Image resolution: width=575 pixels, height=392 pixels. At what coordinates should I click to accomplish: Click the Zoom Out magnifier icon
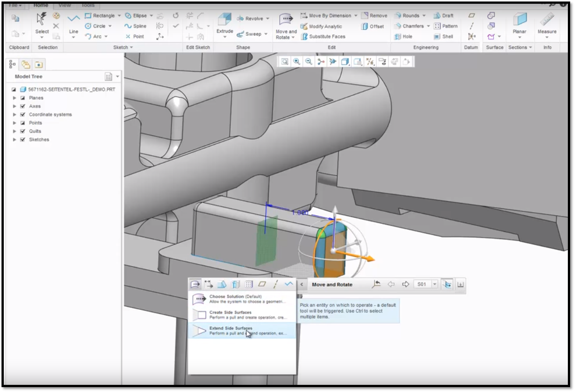309,62
